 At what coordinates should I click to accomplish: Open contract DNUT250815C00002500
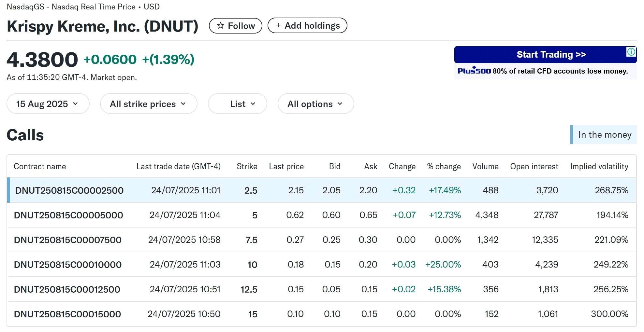[69, 190]
